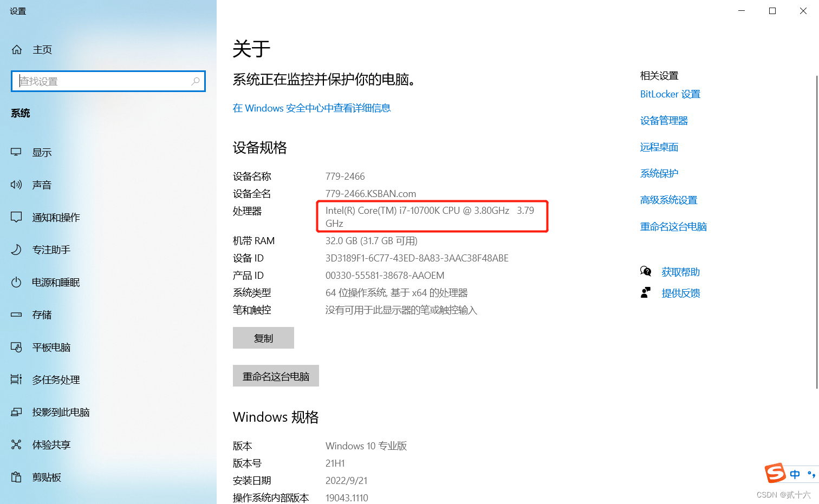The height and width of the screenshot is (504, 819).
Task: Click the device ID 3D3189F1 value
Action: coord(417,258)
